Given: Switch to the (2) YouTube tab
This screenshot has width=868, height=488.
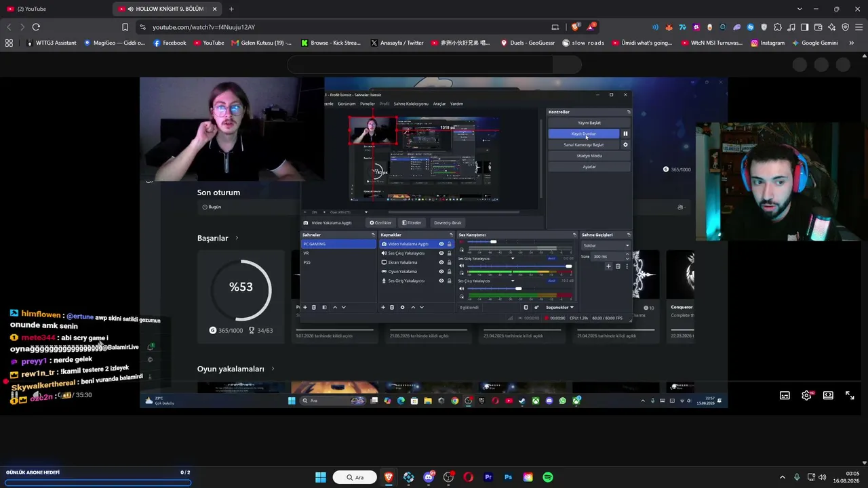Looking at the screenshot, I should pos(31,9).
